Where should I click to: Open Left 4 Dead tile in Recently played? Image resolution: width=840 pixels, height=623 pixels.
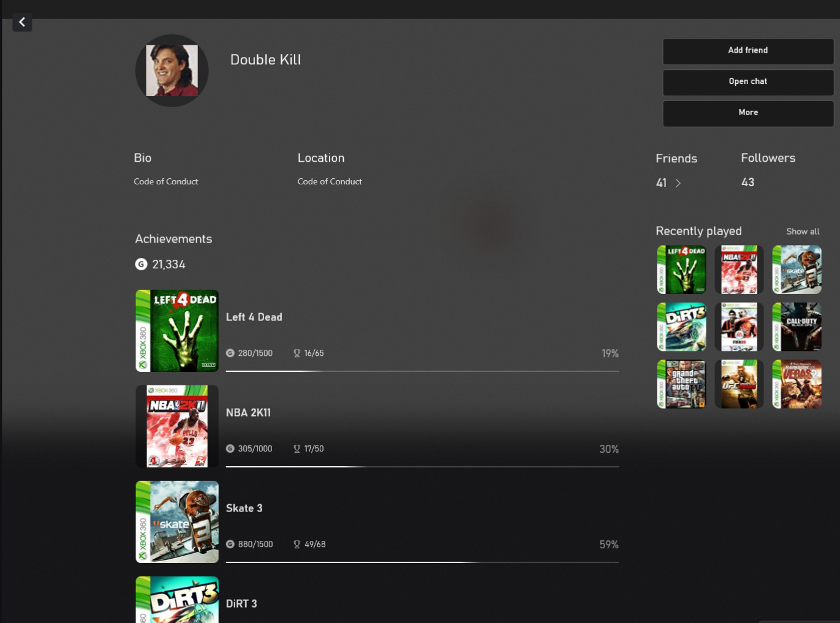(x=681, y=270)
